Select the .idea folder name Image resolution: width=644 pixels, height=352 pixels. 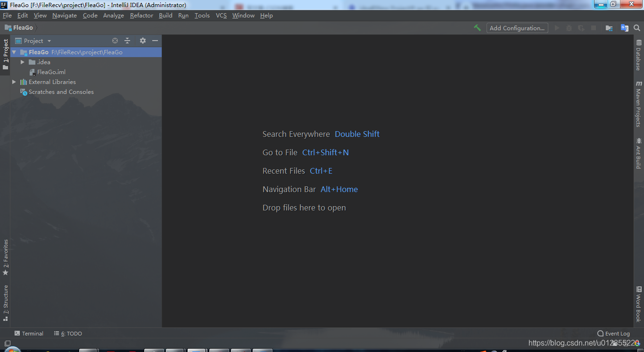coord(44,62)
